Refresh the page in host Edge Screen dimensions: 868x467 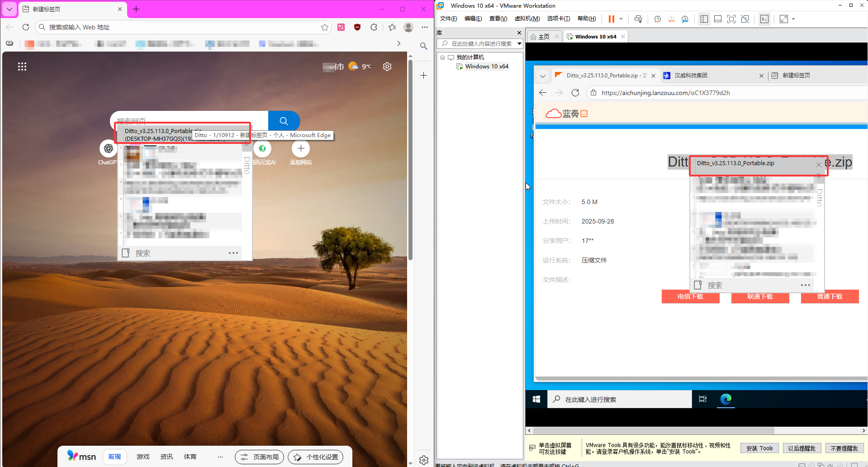pos(26,27)
